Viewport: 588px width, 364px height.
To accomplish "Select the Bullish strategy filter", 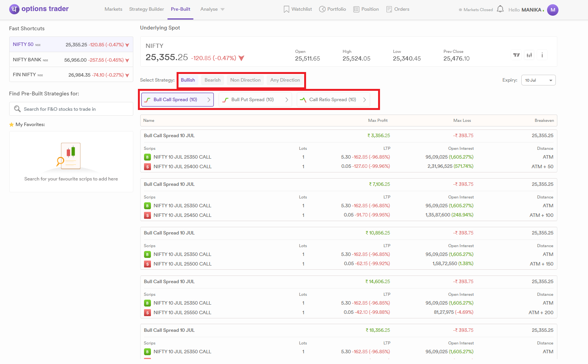I will (x=188, y=80).
